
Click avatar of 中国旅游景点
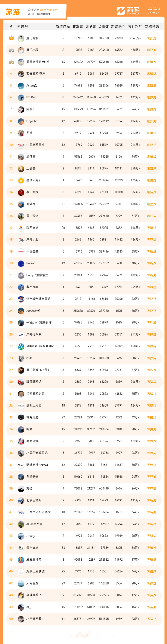click(x=21, y=145)
